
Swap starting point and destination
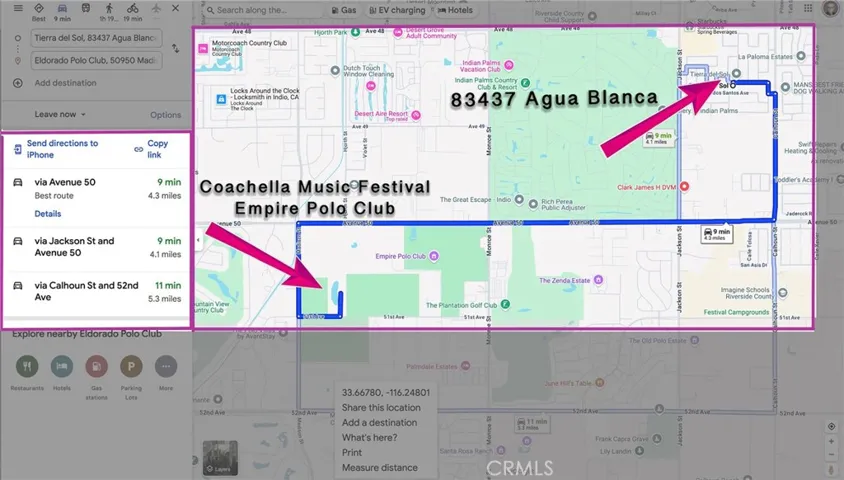[x=175, y=48]
